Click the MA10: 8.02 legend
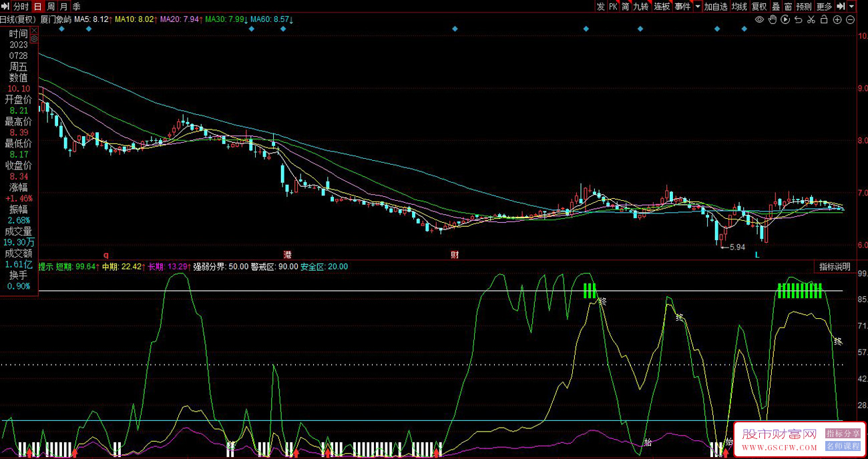Screen dimensions: 868x459 pyautogui.click(x=137, y=19)
